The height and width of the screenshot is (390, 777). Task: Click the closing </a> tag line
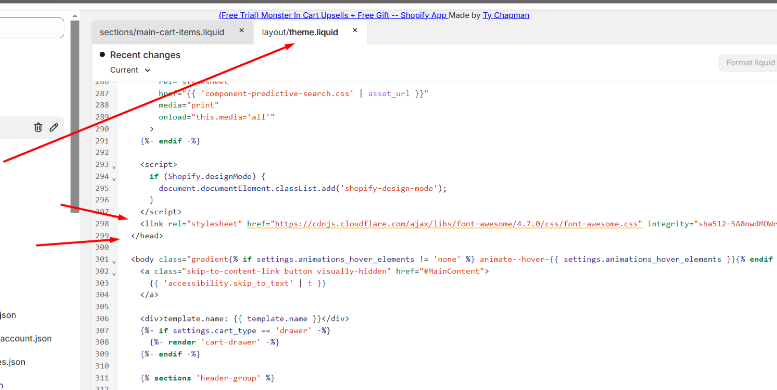coord(149,295)
